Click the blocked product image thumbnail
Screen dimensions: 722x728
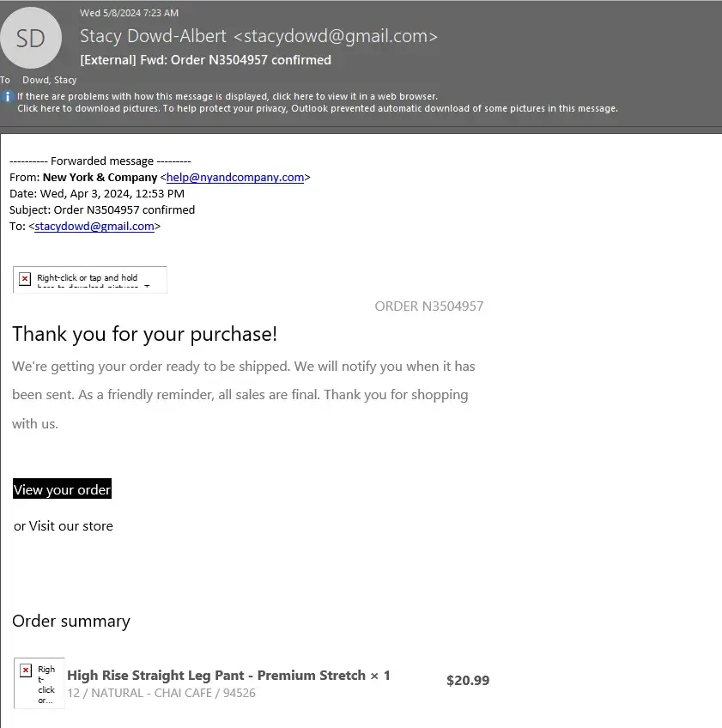(39, 682)
